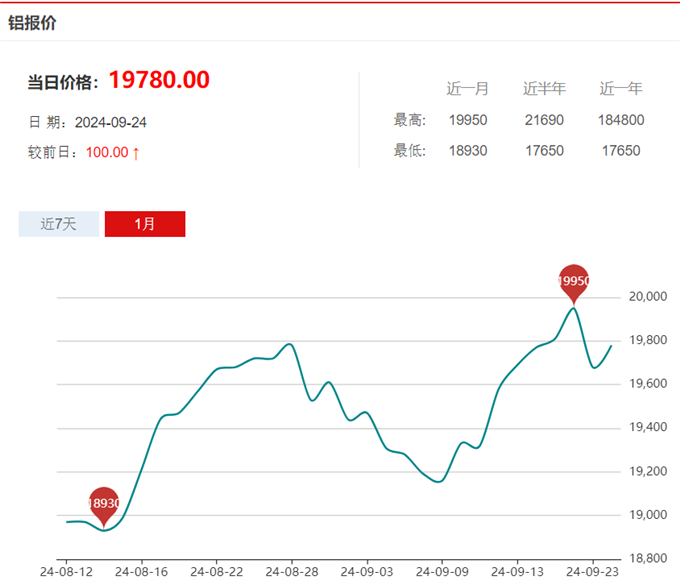Click the 19950 high-price map pin marker
Image resolution: width=680 pixels, height=580 pixels.
tap(573, 282)
